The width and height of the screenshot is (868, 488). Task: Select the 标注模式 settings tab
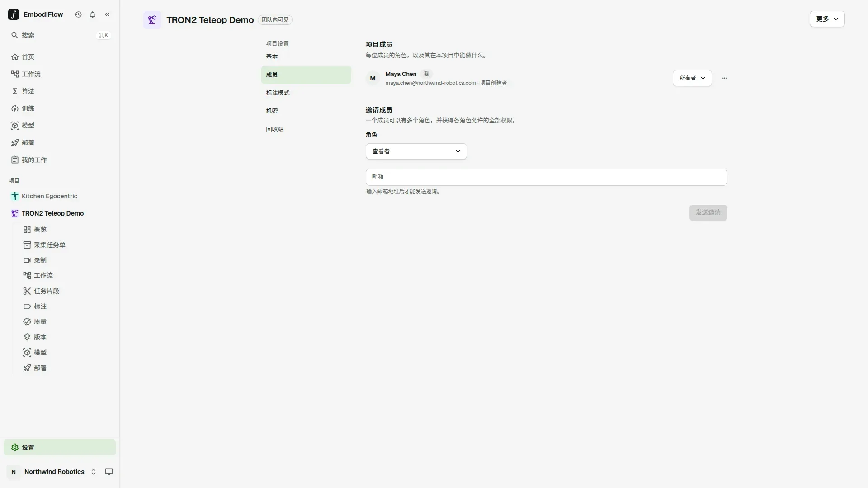306,93
